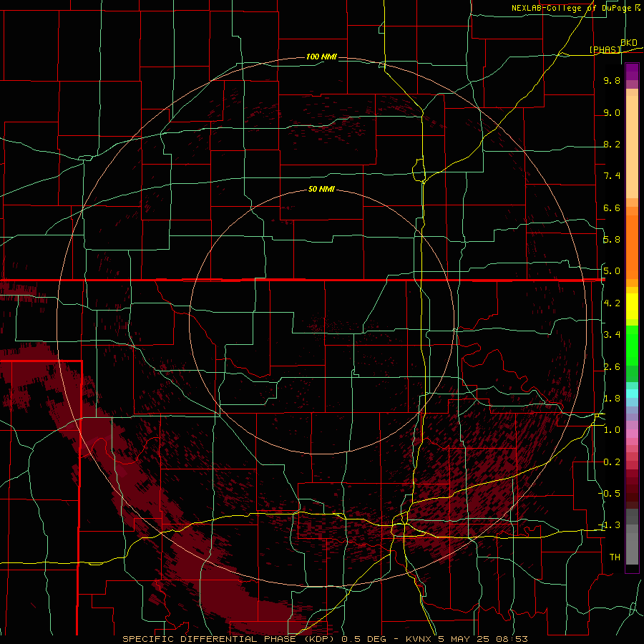Select the 1.0 scale label
Screen dimensions: 644x644
(612, 430)
